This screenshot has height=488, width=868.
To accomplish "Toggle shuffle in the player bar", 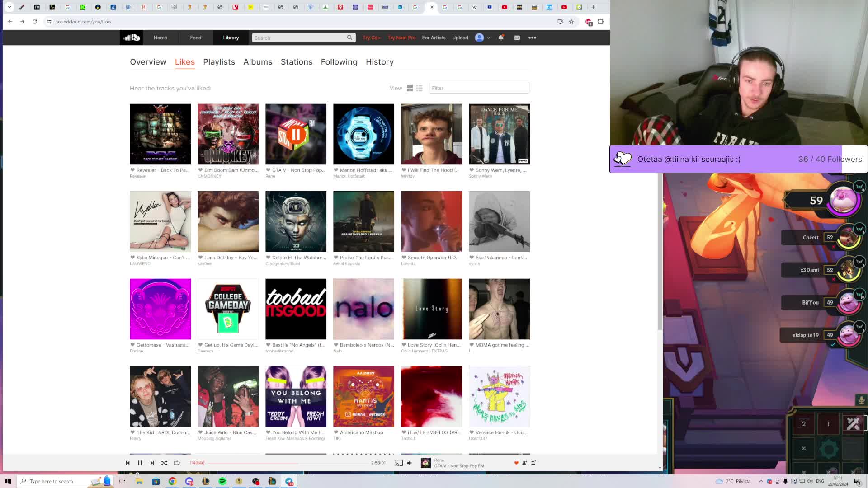I will tap(164, 463).
